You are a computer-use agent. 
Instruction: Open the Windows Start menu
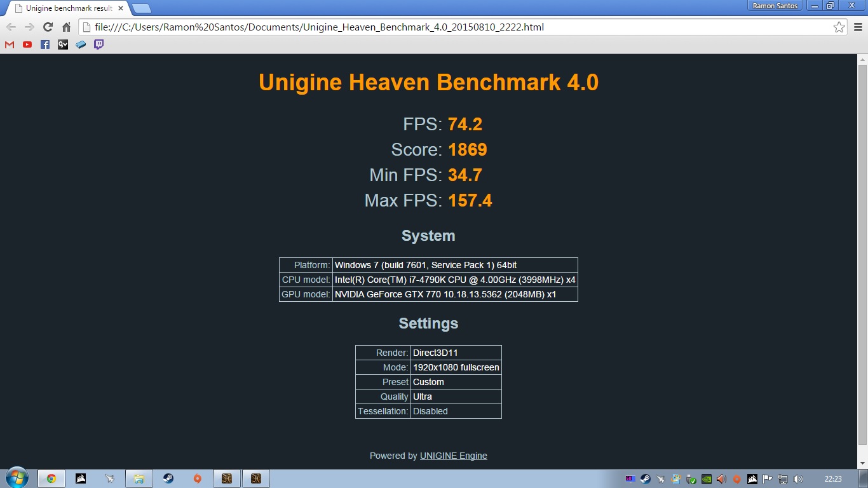coord(17,478)
